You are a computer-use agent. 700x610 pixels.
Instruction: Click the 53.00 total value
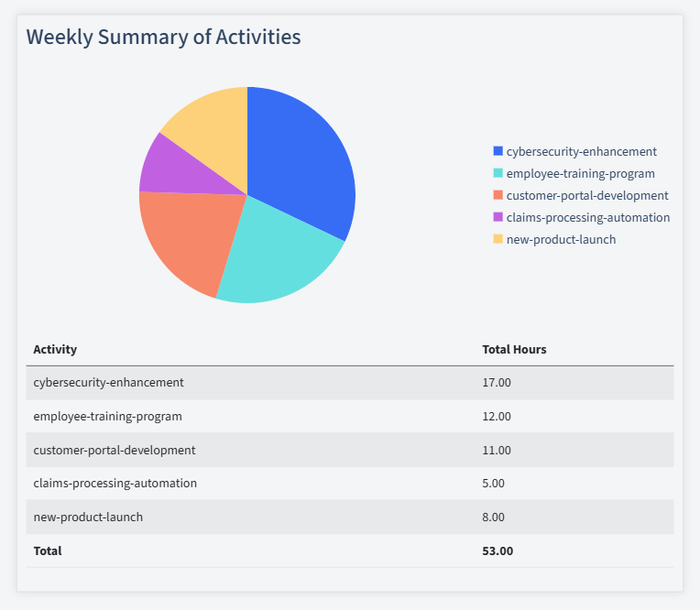[498, 550]
